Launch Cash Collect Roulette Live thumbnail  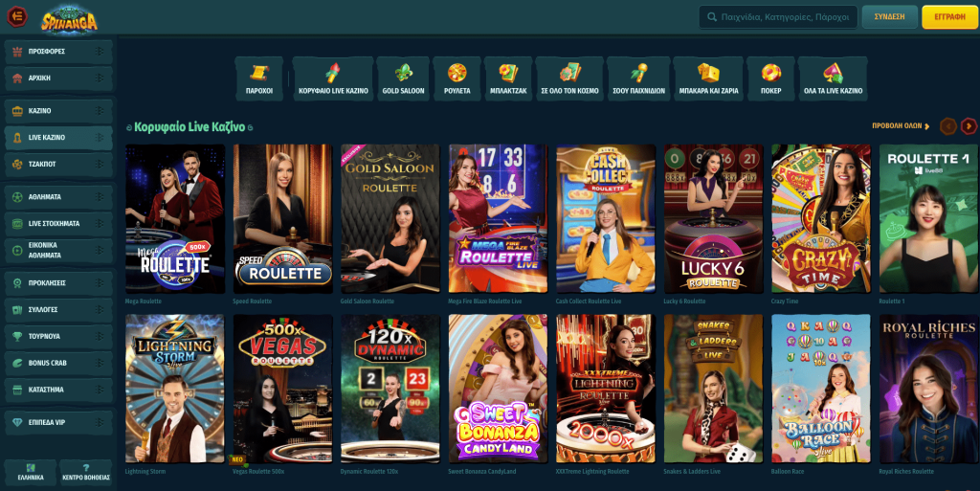click(606, 218)
